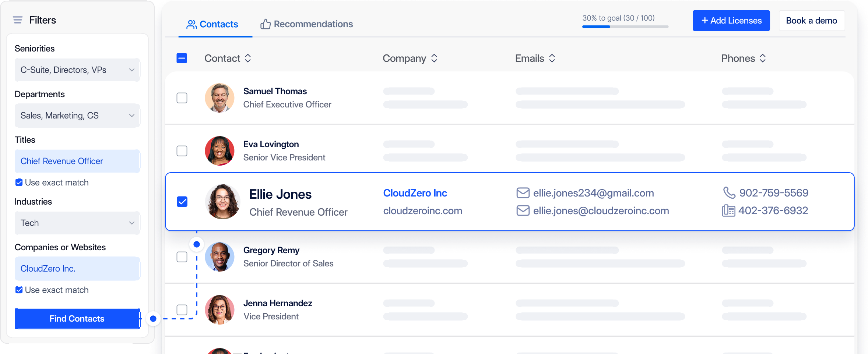This screenshot has height=354, width=868.
Task: Sort by the Emails column arrows
Action: (x=552, y=58)
